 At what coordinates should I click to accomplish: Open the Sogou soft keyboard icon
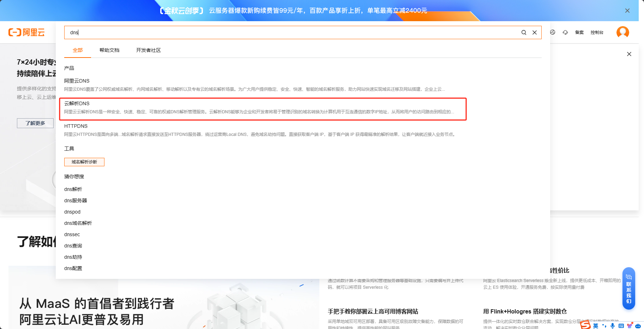621,326
